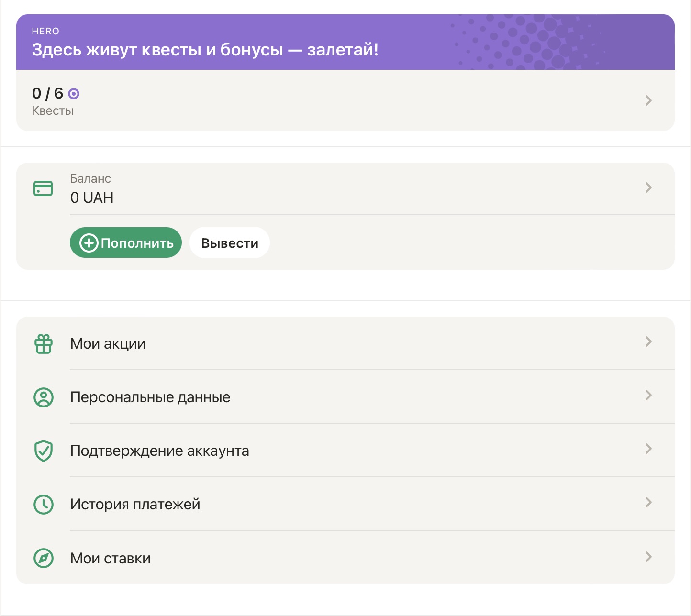This screenshot has height=616, width=691.
Task: Click the shield check icon for account verification
Action: click(x=44, y=451)
